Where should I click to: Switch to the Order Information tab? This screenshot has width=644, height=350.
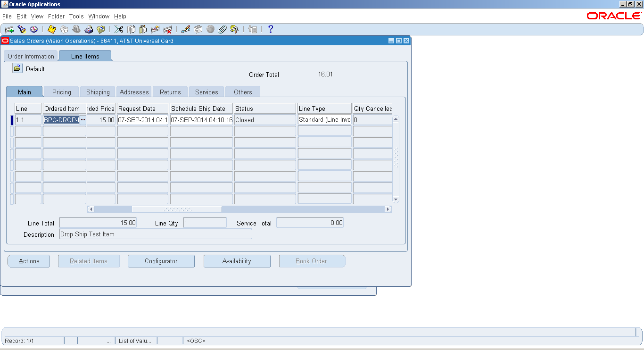point(31,56)
